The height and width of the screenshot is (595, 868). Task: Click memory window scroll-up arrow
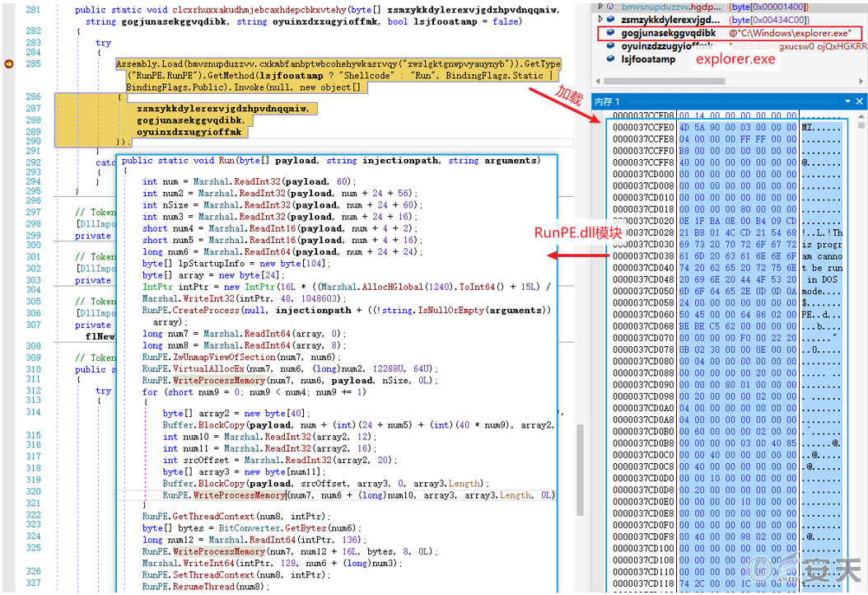coord(861,117)
